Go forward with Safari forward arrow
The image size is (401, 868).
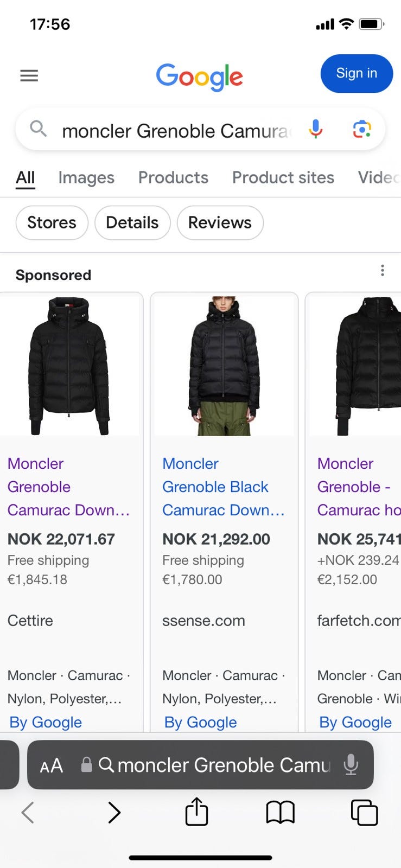pos(114,813)
